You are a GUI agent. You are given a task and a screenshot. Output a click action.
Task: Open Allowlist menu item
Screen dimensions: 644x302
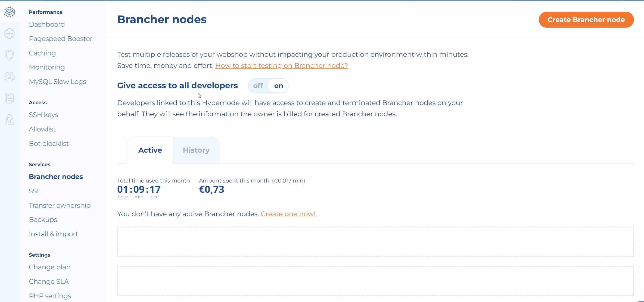point(42,129)
